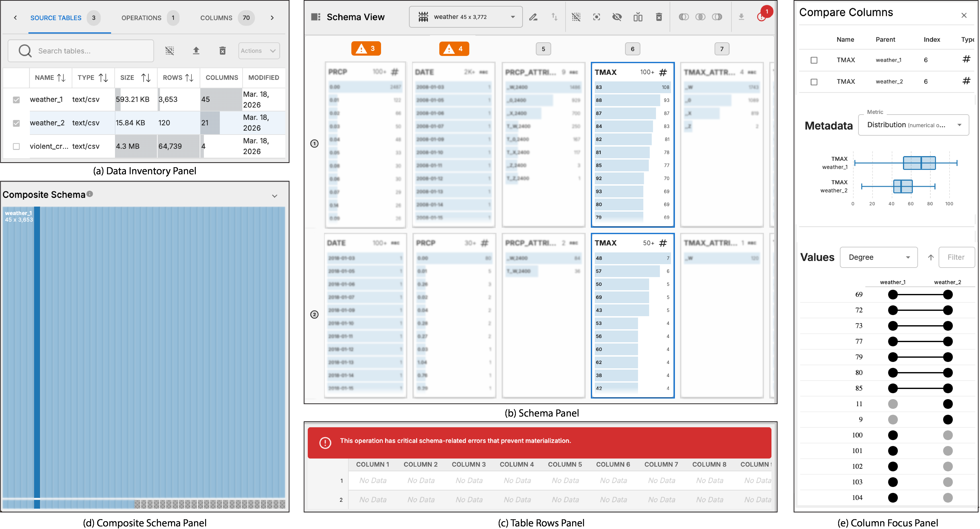
Task: Click the column index badge 5
Action: pos(543,49)
